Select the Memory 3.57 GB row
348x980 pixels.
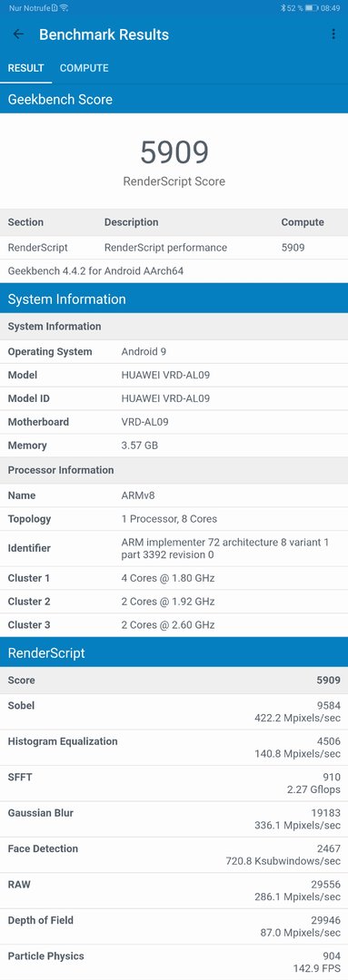[x=174, y=446]
